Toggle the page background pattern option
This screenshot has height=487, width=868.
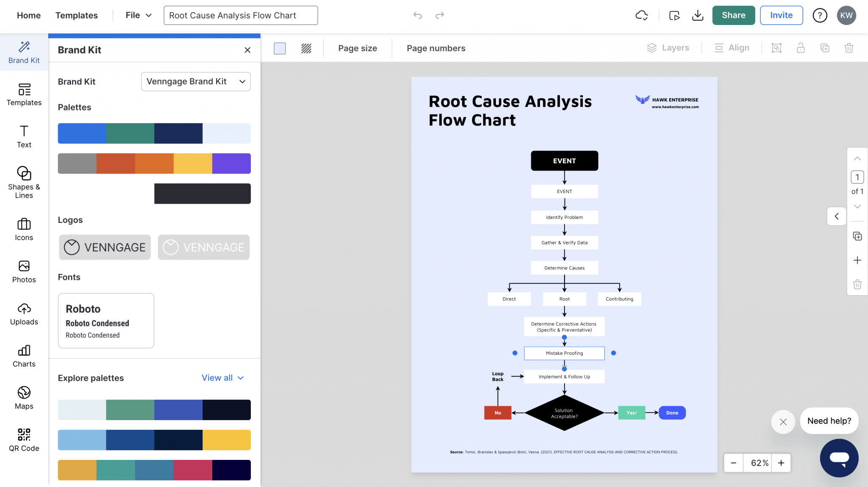click(x=306, y=48)
